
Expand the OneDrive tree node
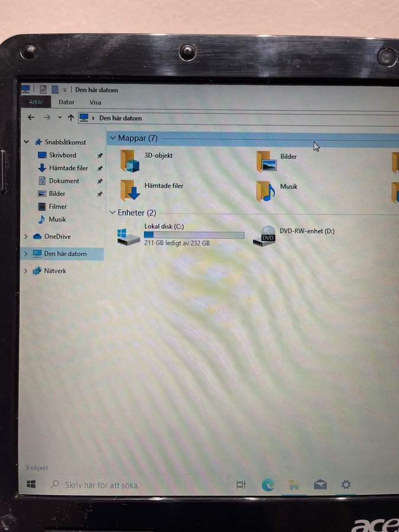[25, 236]
